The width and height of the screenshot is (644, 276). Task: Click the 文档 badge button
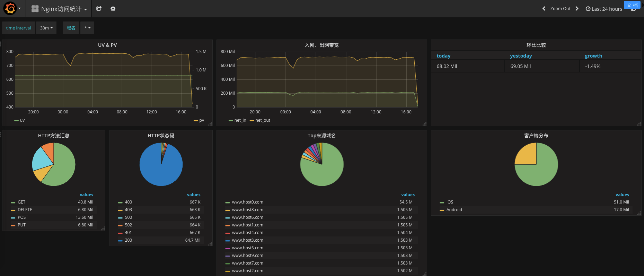pos(632,5)
